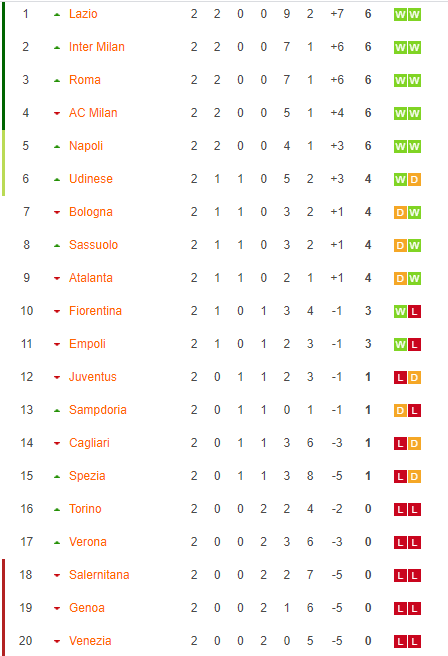The image size is (448, 656).
Task: Select the Napoli team name
Action: [x=86, y=146]
